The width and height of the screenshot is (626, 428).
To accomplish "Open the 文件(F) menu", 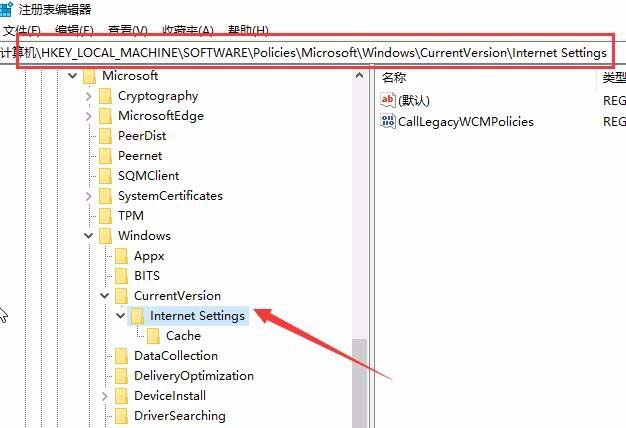I will click(x=22, y=30).
